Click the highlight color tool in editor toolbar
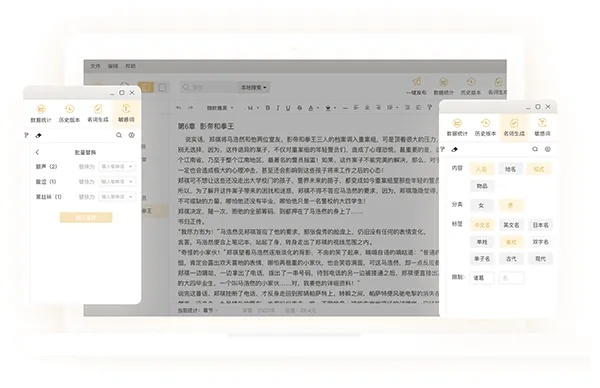 click(328, 108)
